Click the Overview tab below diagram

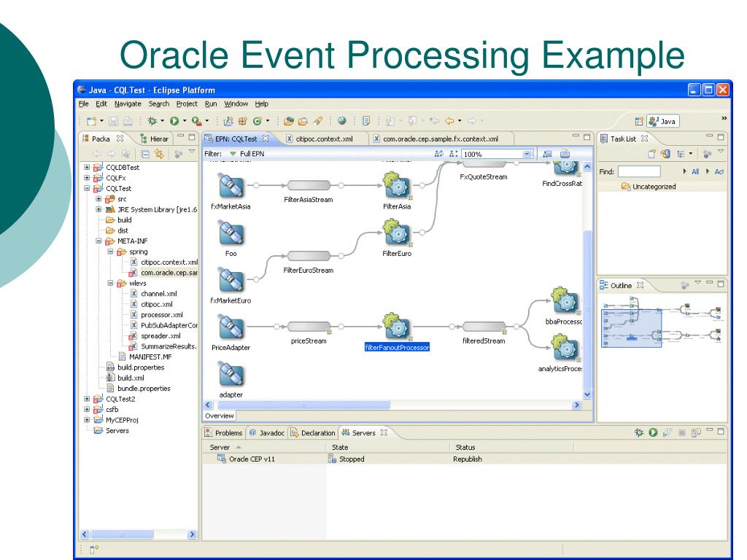point(220,416)
